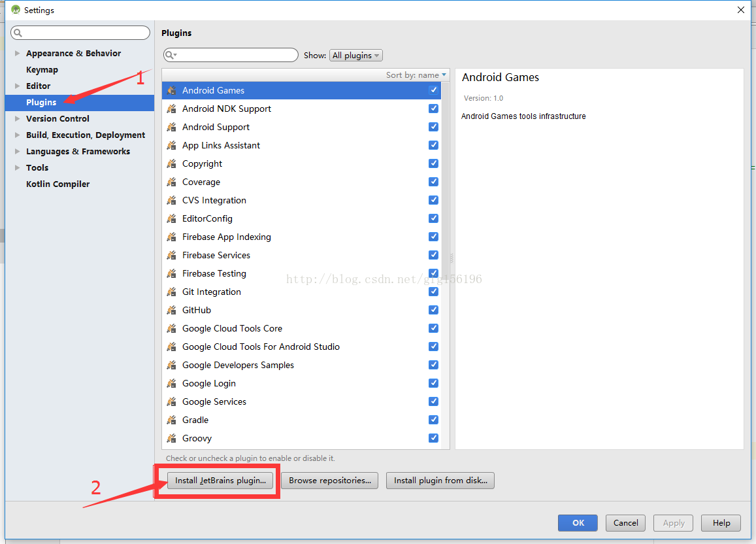Uncheck the Android NDK Support plugin
The height and width of the screenshot is (544, 756).
pyautogui.click(x=433, y=109)
